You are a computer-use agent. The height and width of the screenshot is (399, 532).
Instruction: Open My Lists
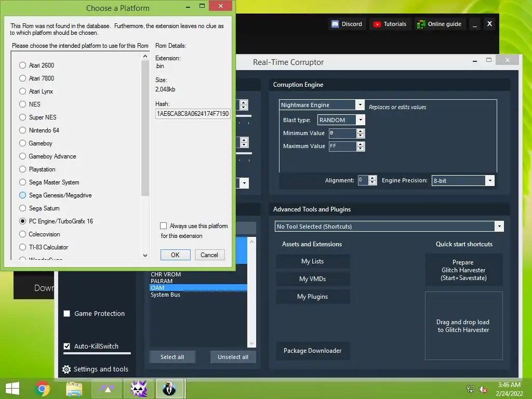312,261
